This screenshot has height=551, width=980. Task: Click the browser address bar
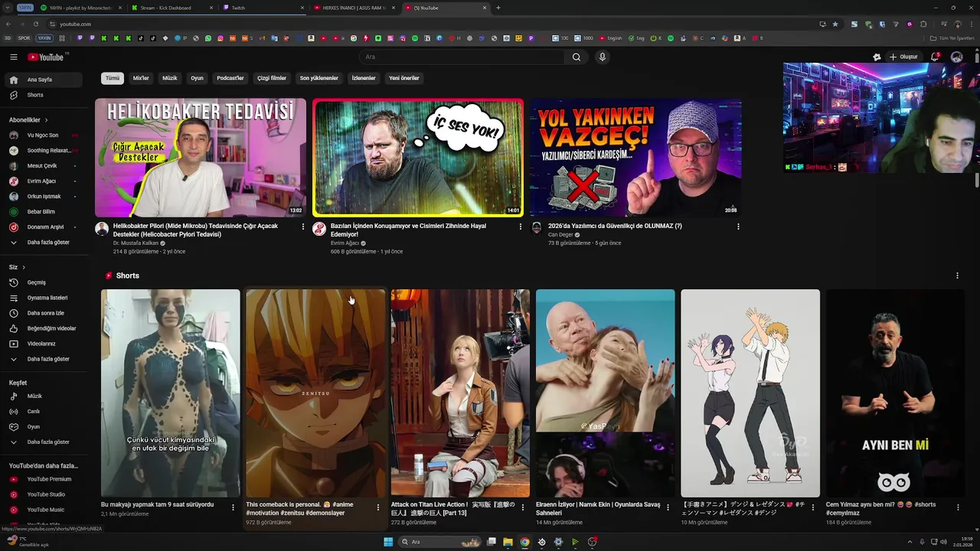click(429, 24)
